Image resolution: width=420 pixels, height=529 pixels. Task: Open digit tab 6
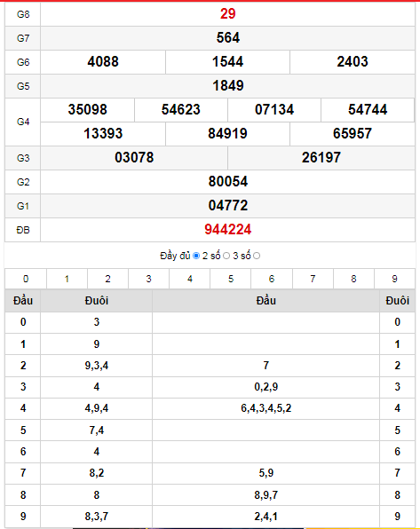272,279
